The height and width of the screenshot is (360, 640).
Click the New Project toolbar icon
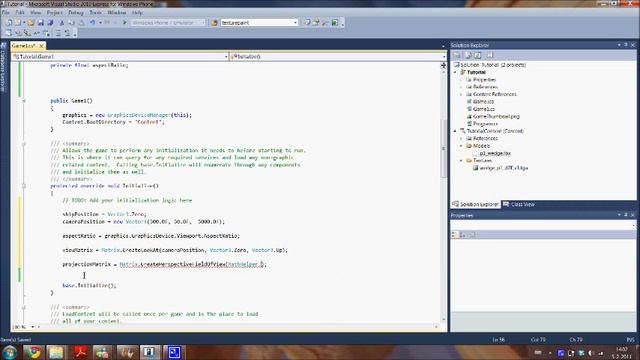coord(9,23)
